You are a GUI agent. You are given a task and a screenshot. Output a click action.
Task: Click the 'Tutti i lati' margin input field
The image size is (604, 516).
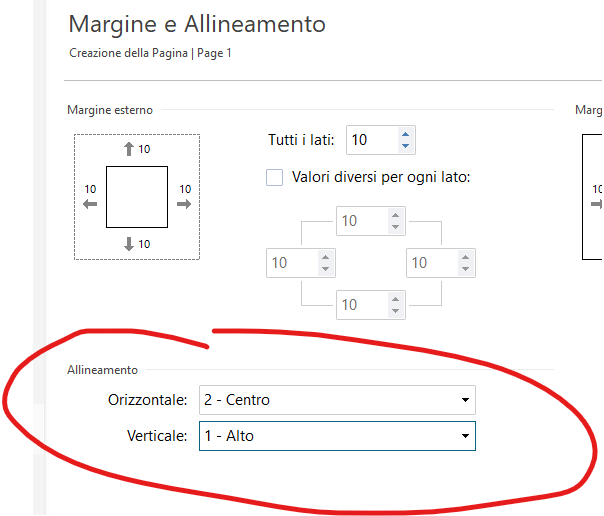[370, 140]
